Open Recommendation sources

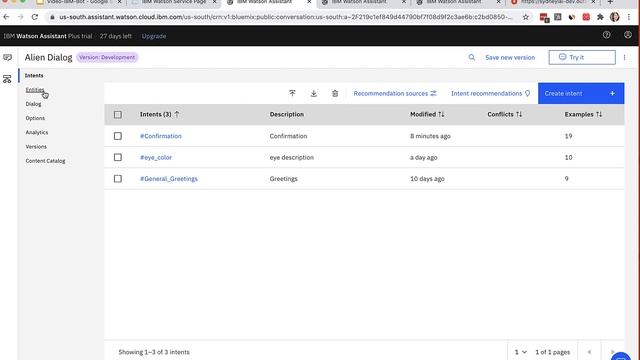click(x=395, y=93)
